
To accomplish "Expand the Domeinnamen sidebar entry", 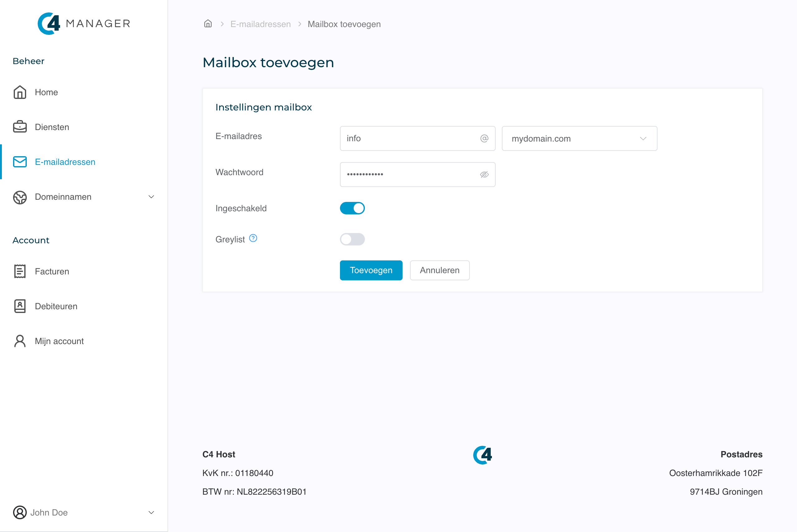I will (151, 197).
